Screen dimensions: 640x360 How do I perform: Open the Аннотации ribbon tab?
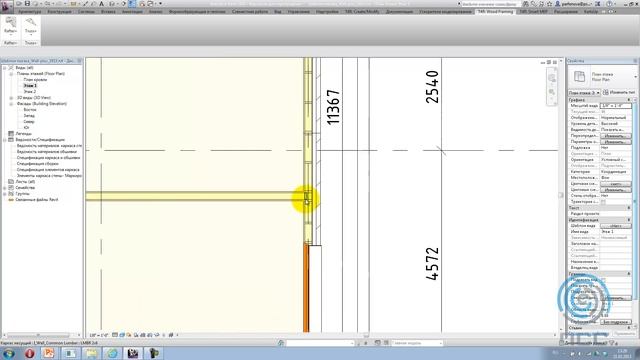coord(132,11)
